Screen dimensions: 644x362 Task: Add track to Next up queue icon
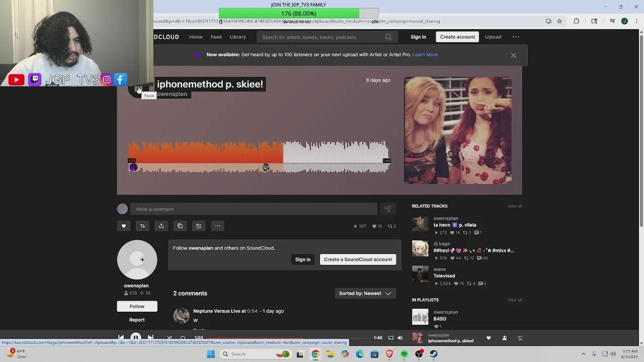click(x=199, y=226)
